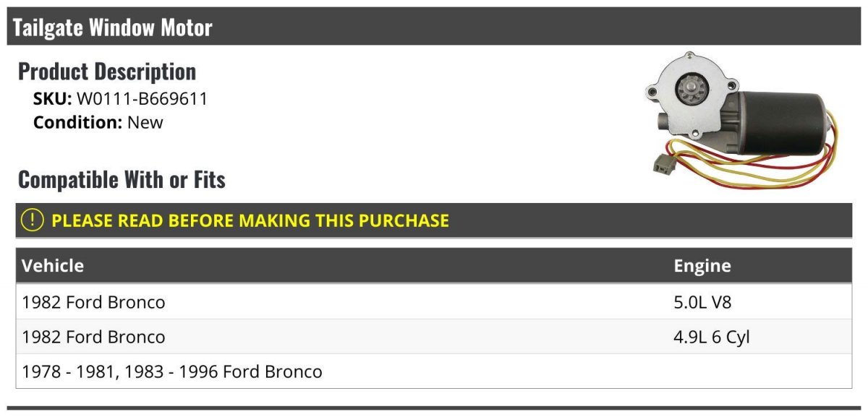The height and width of the screenshot is (417, 868).
Task: Click the Vehicle column header
Action: [x=53, y=265]
